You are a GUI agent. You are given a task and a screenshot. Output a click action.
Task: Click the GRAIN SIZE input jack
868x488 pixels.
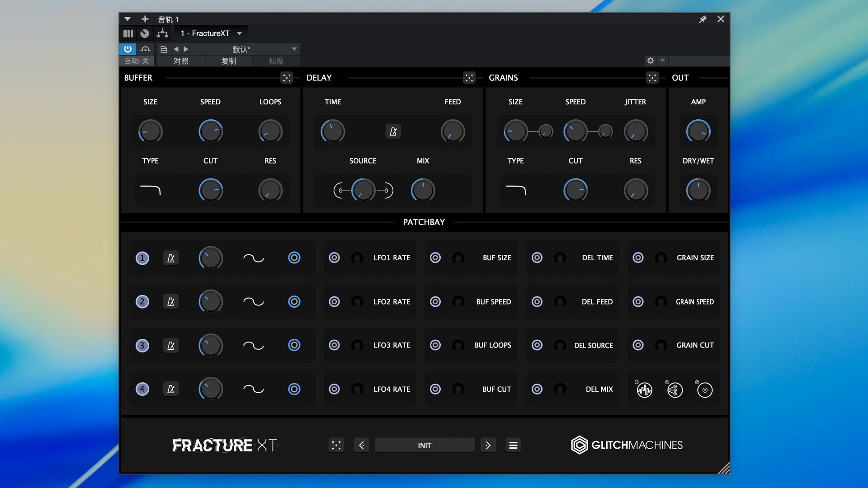tap(638, 258)
